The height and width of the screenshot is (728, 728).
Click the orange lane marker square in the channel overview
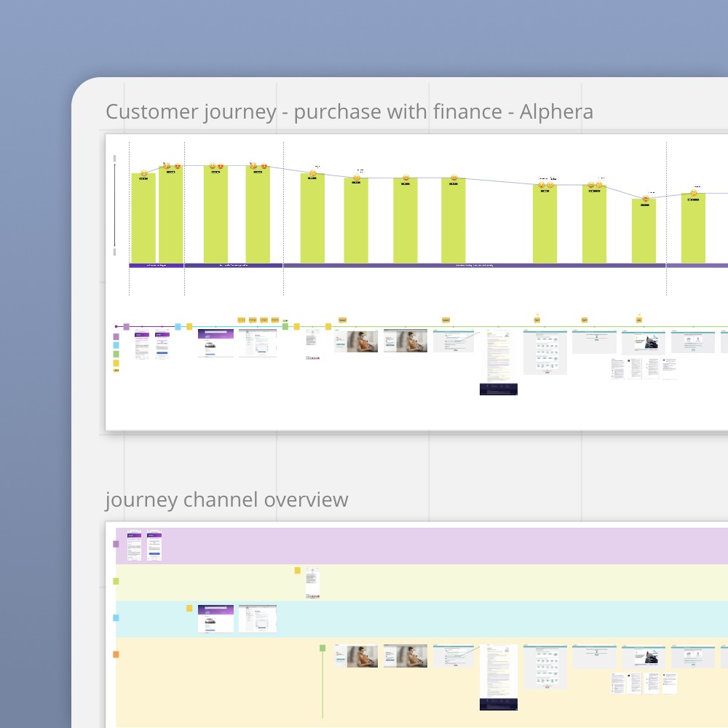pyautogui.click(x=116, y=654)
